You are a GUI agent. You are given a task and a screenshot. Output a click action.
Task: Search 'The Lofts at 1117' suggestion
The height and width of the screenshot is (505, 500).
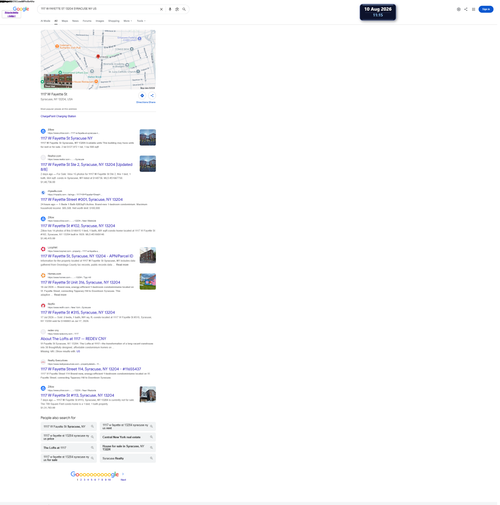point(69,448)
